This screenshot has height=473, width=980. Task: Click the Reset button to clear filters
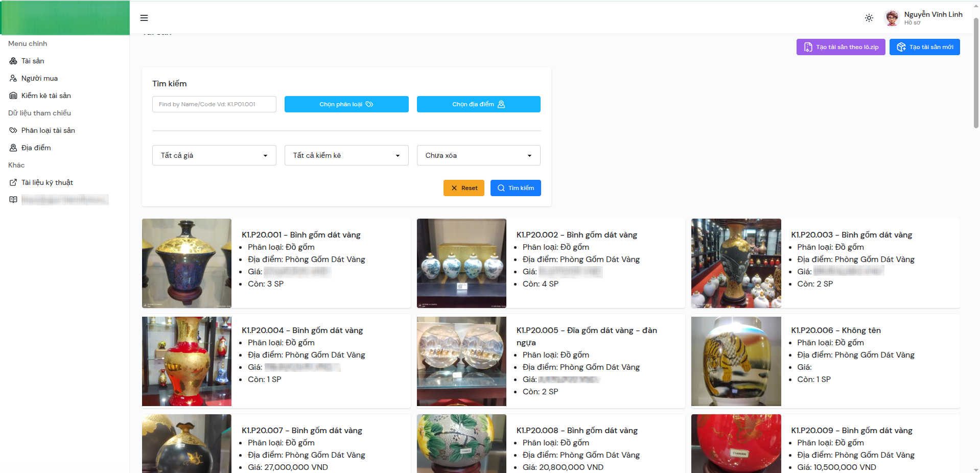[463, 188]
